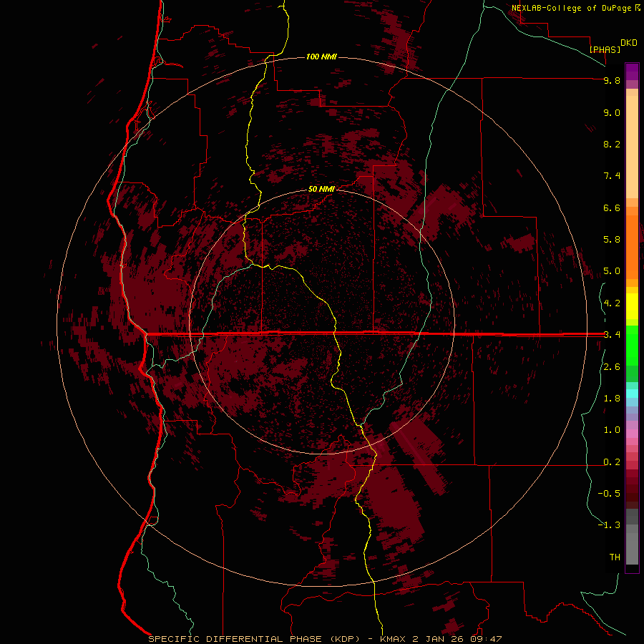The image size is (644, 644).
Task: Click the purple top band of color scale
Action: point(632,72)
